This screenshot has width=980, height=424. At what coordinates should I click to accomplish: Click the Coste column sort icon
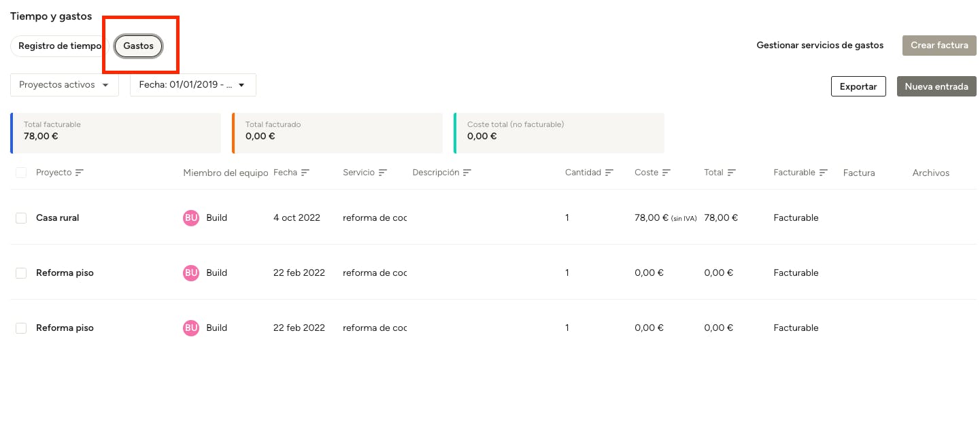pyautogui.click(x=666, y=173)
